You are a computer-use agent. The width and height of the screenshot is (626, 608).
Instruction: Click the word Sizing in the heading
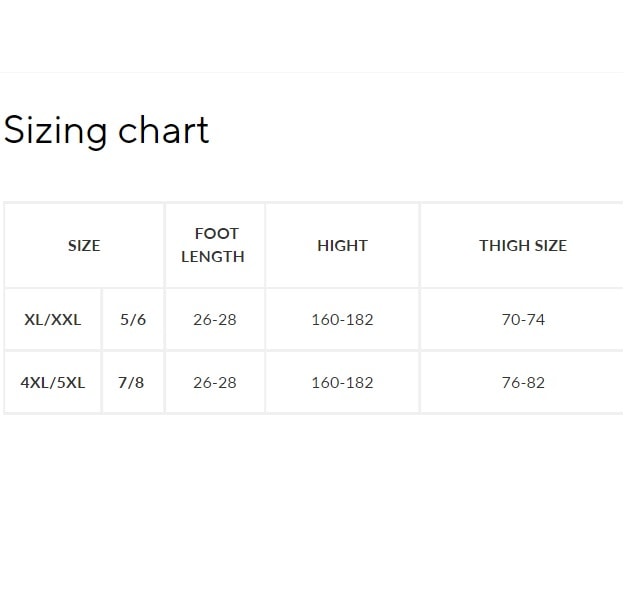coord(55,131)
